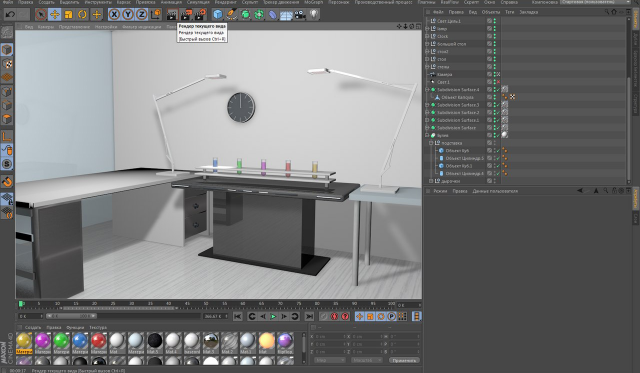Image resolution: width=640 pixels, height=373 pixels.
Task: Open the Мир coordinate dropdown
Action: 330,360
